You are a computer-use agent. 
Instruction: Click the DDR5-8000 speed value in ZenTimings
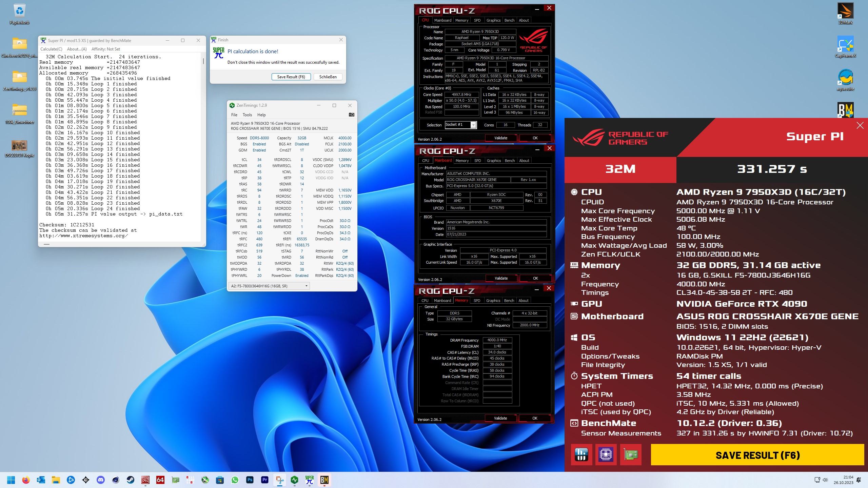pos(259,138)
